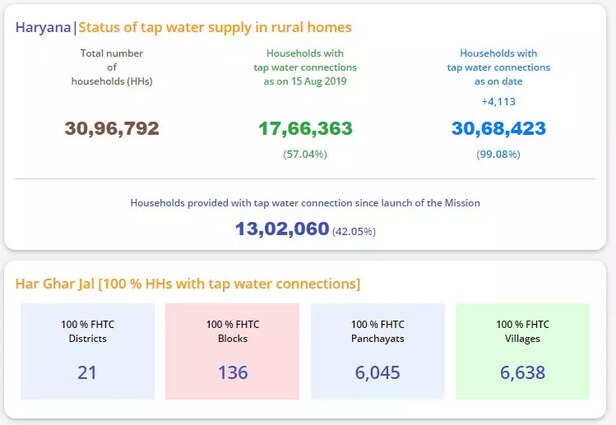The image size is (616, 425).
Task: Open the 17,66,363 households figure
Action: [305, 128]
